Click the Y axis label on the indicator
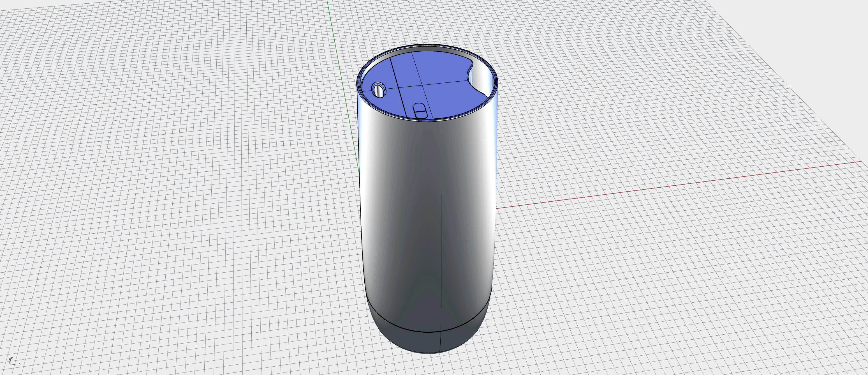This screenshot has width=868, height=375. point(10,360)
